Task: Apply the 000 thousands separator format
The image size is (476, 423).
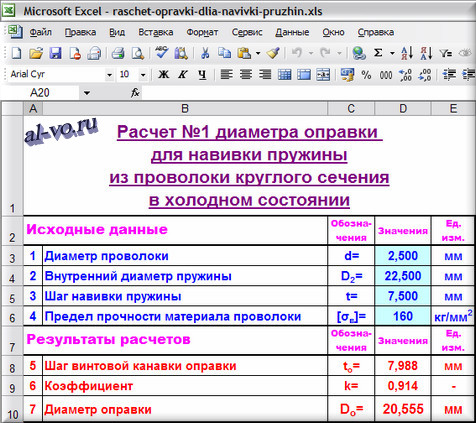Action: tap(386, 75)
